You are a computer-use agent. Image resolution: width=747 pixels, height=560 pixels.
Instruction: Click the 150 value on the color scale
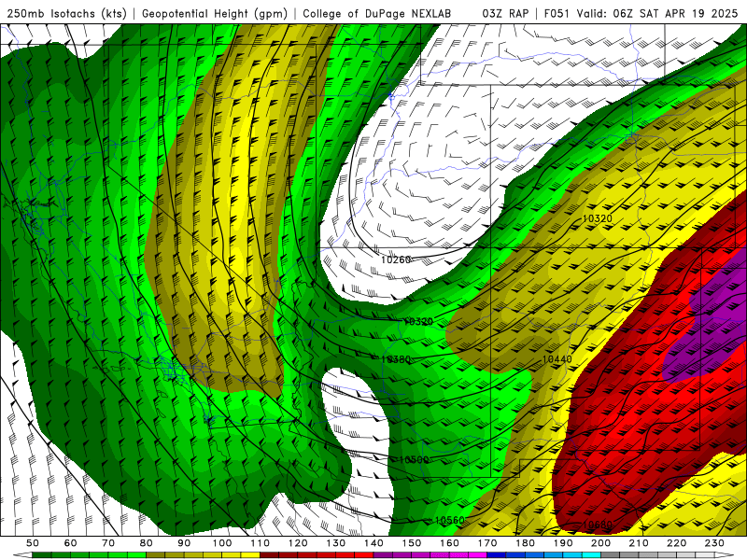(412, 543)
